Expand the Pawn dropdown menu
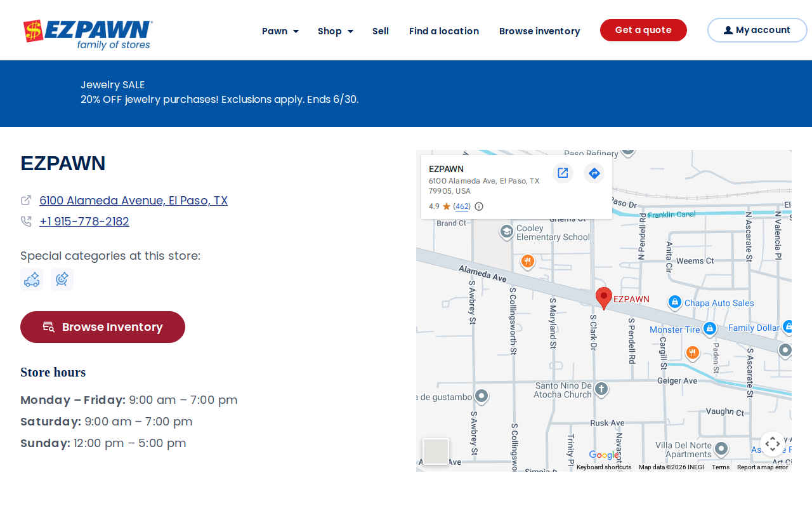Screen dimensions: 812x508 coord(280,31)
